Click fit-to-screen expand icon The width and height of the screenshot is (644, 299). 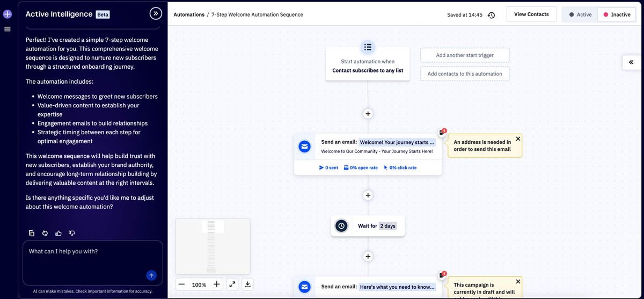click(x=232, y=285)
